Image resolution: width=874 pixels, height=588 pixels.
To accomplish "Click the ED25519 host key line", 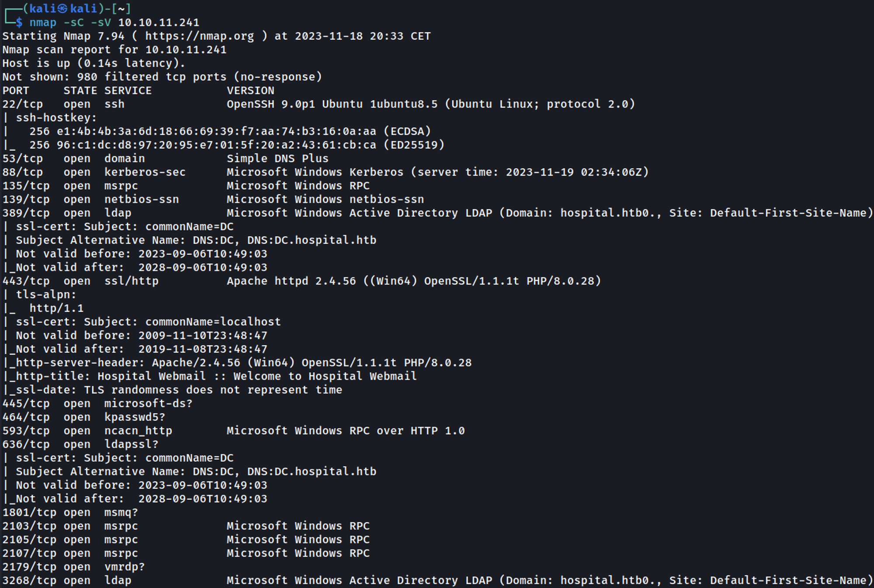I will [236, 145].
